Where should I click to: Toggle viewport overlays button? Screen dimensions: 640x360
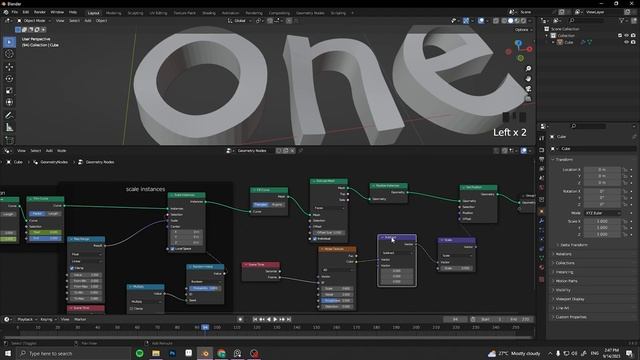[x=481, y=20]
